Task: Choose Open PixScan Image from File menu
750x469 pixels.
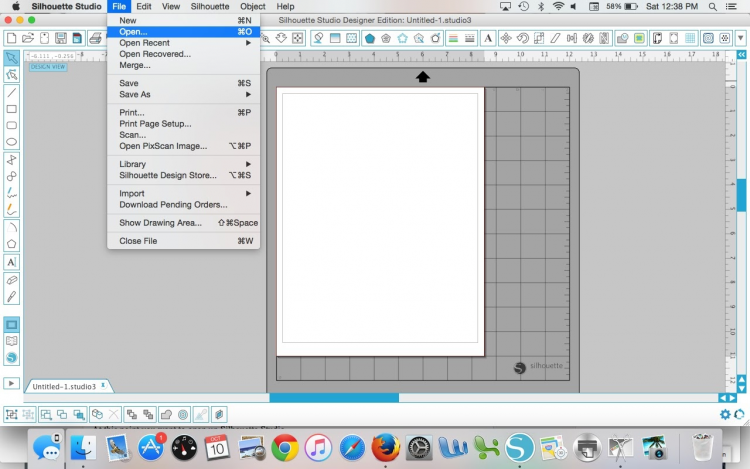Action: (163, 146)
